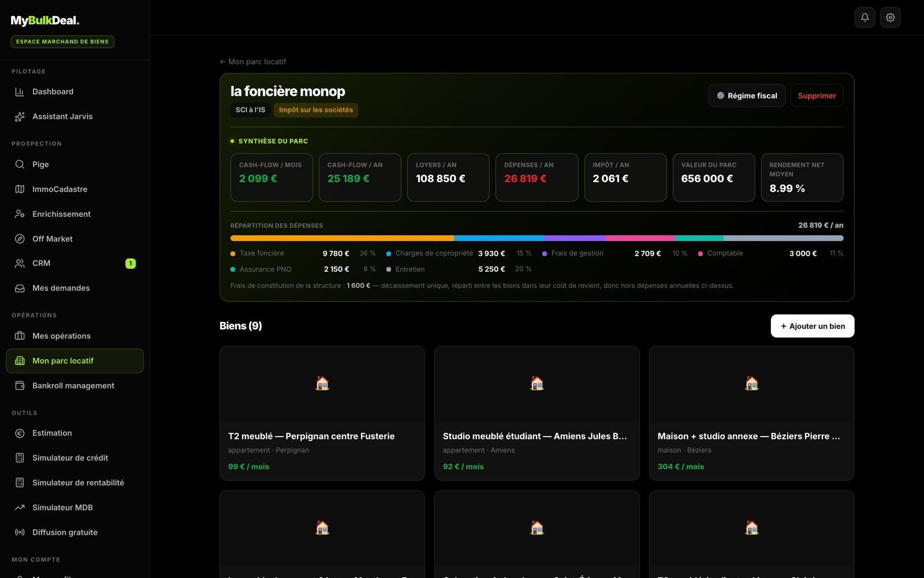Open Simulateur de rentabilité
Screen dimensions: 924x578
coord(74,483)
